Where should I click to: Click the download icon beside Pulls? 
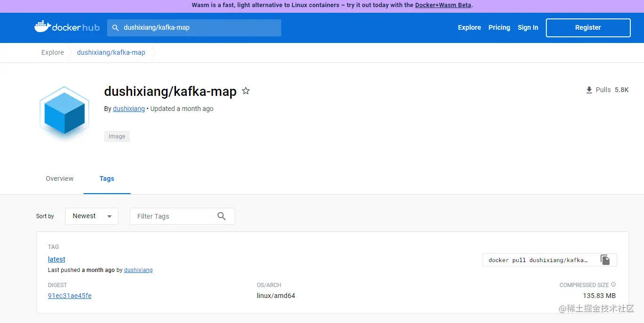(x=589, y=90)
